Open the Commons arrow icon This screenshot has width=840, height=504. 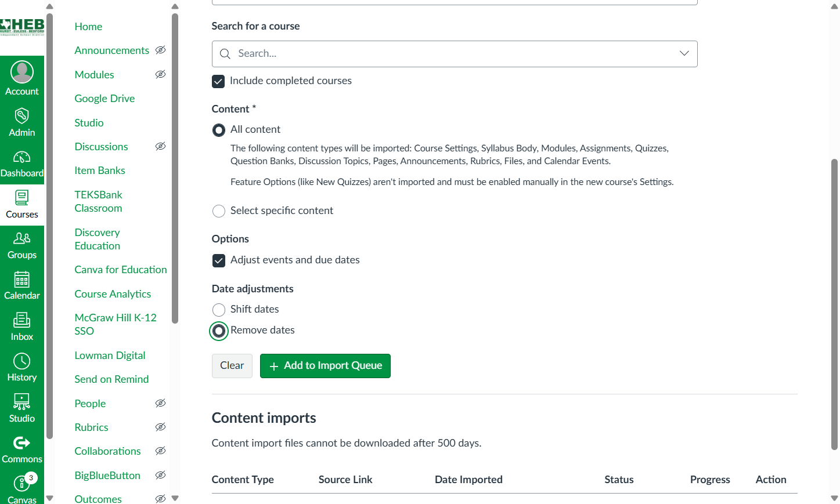[22, 443]
